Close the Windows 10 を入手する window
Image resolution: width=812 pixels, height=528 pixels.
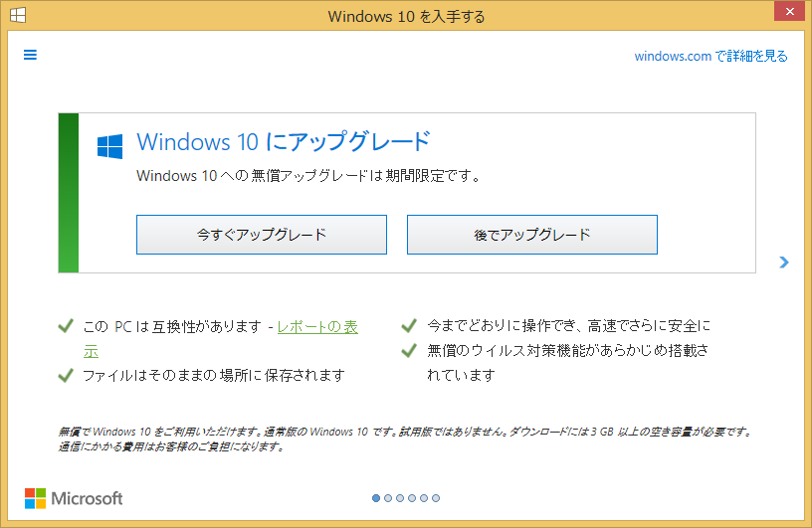pos(786,16)
